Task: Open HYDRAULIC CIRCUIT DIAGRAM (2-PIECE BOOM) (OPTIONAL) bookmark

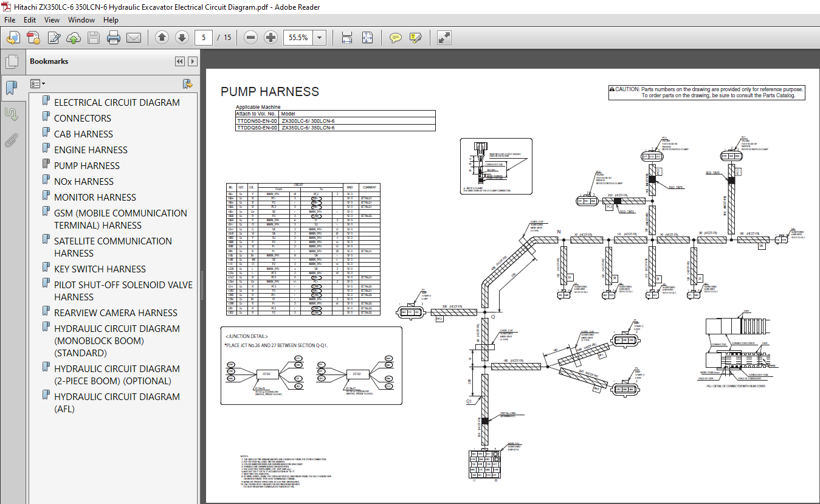Action: [x=117, y=375]
